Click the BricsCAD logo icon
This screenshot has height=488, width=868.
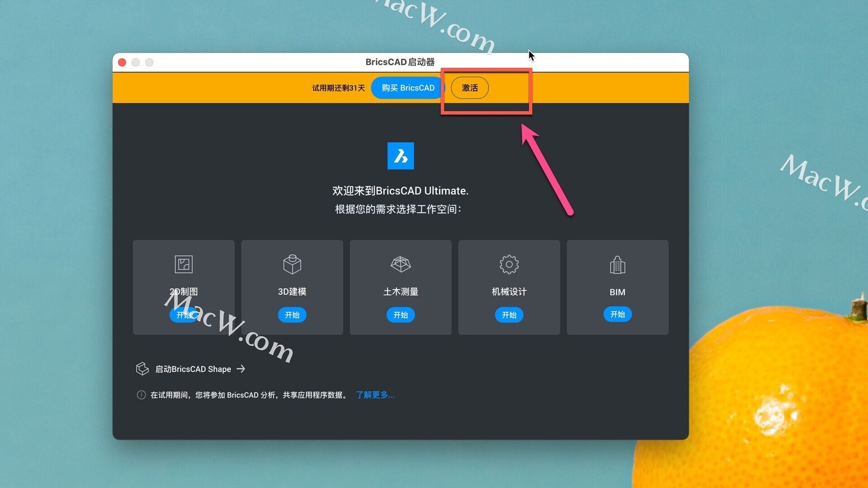pos(401,156)
